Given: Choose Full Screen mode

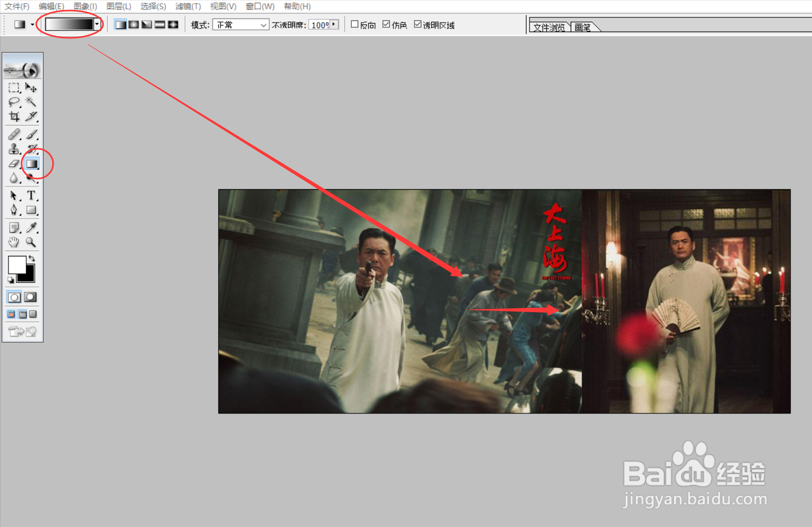Looking at the screenshot, I should click(33, 314).
